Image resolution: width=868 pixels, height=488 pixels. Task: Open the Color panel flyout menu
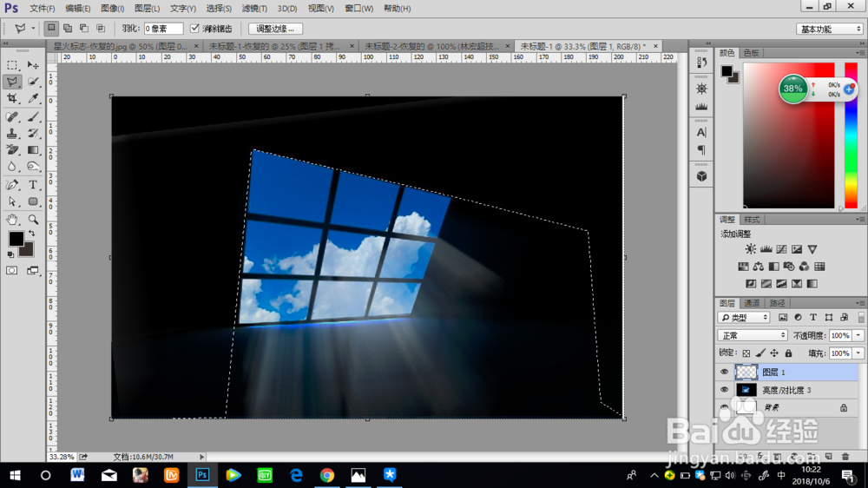pyautogui.click(x=859, y=53)
